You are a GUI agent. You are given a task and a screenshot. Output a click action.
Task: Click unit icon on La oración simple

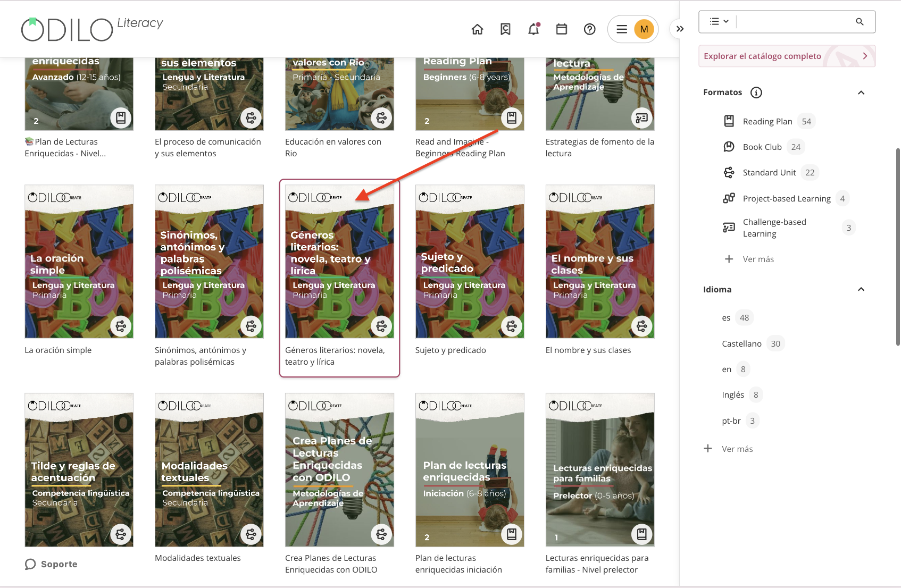pyautogui.click(x=121, y=326)
